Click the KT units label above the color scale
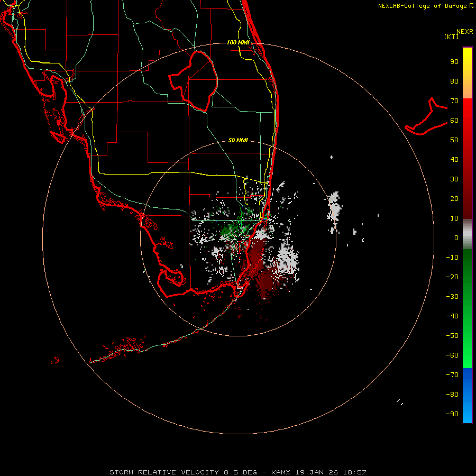Image resolution: width=476 pixels, height=476 pixels. point(451,36)
